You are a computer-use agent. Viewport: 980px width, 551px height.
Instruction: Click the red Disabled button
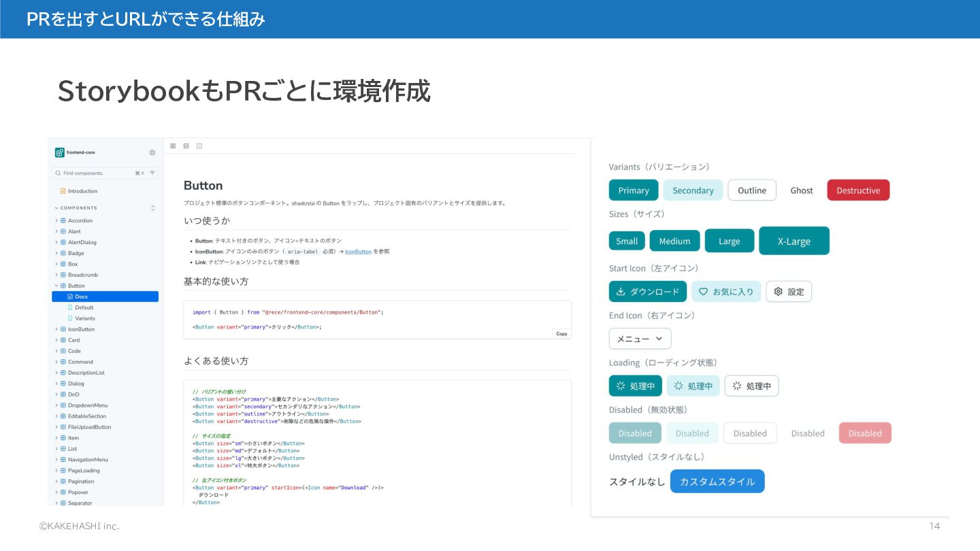(865, 433)
